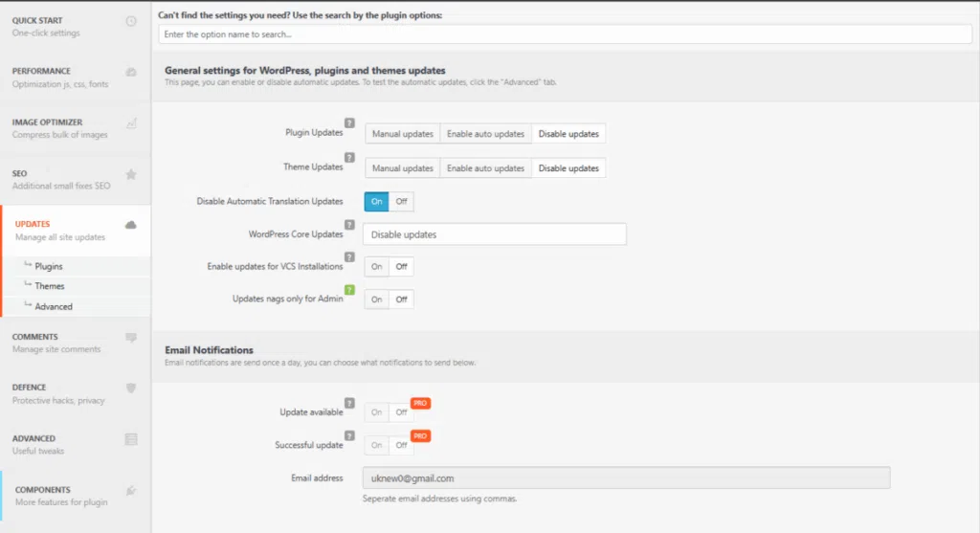Click the Defence shield icon
Viewport: 980px width, 533px height.
coord(131,388)
